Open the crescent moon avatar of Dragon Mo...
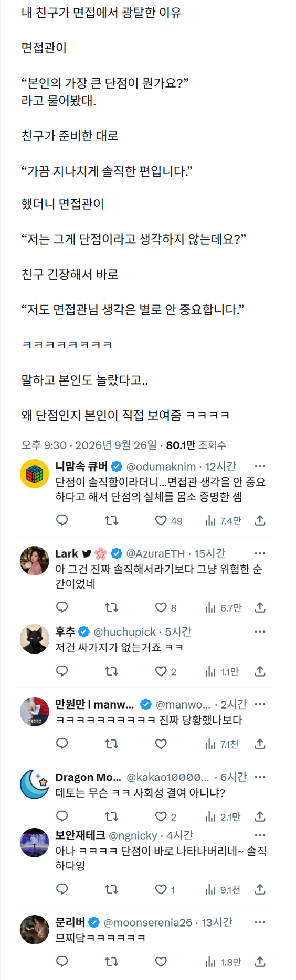Screen dimensions: 296x980 point(35,785)
